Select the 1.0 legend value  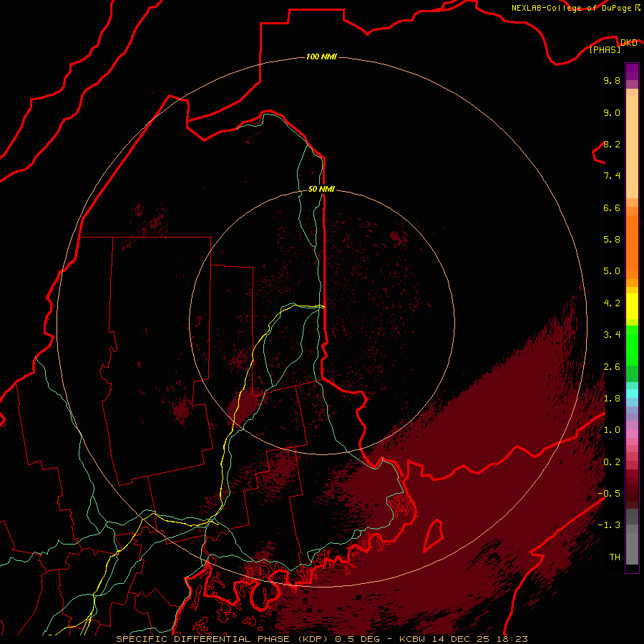click(612, 430)
